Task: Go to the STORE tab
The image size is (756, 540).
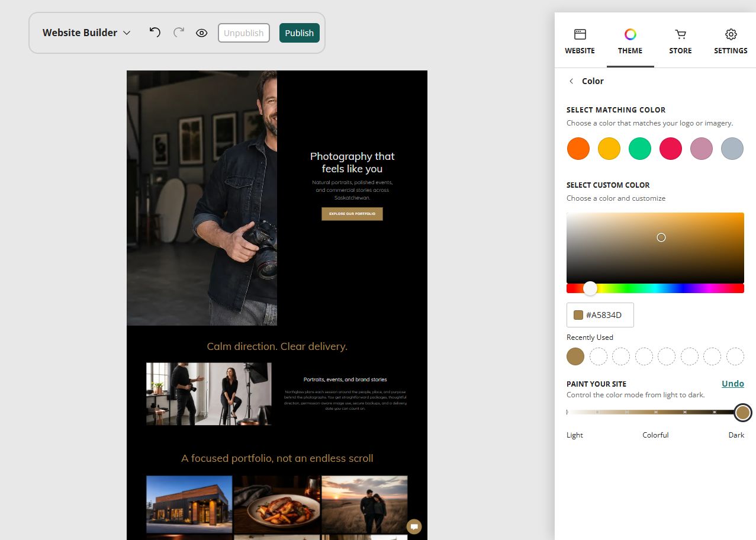Action: [x=681, y=41]
